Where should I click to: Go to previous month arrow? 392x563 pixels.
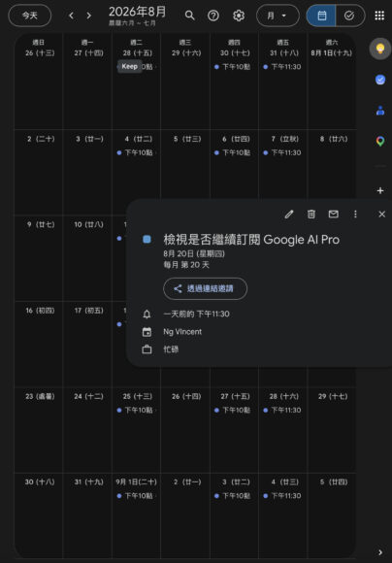point(71,16)
